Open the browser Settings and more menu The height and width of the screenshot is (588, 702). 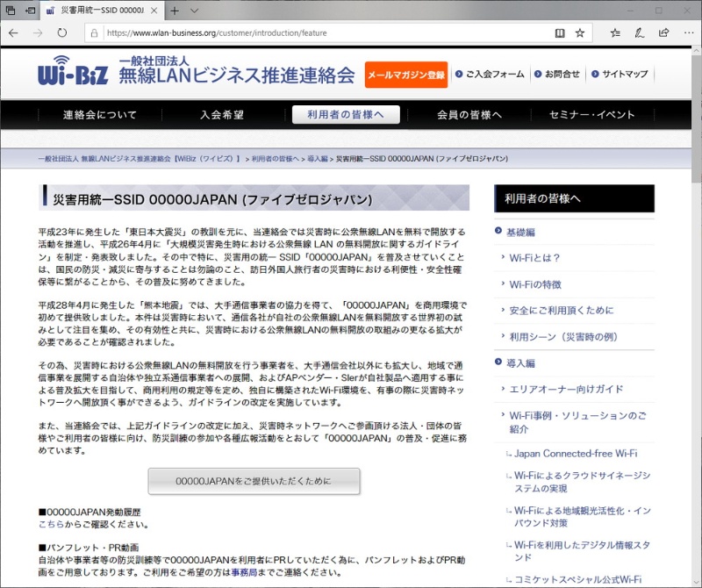(687, 32)
